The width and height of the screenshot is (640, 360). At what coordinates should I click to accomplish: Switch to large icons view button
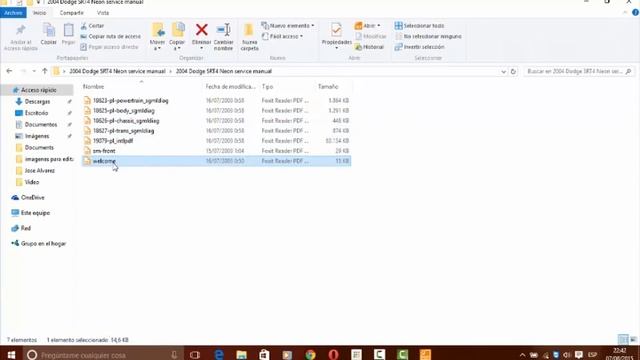pyautogui.click(x=633, y=340)
